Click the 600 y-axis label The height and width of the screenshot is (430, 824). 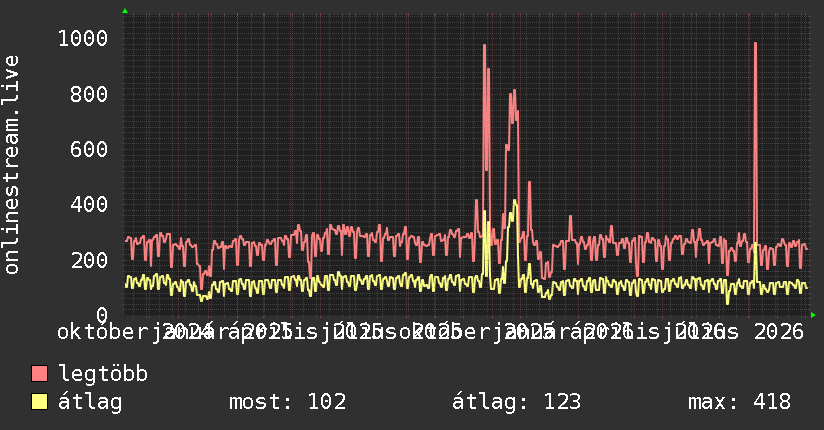point(89,149)
